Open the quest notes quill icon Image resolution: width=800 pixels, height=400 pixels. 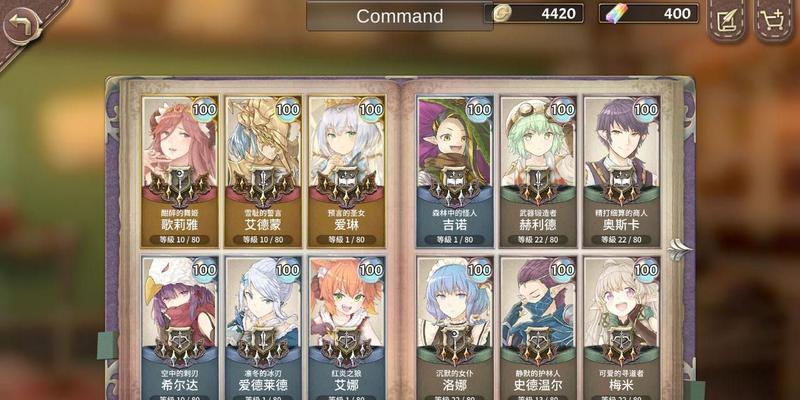pos(726,18)
